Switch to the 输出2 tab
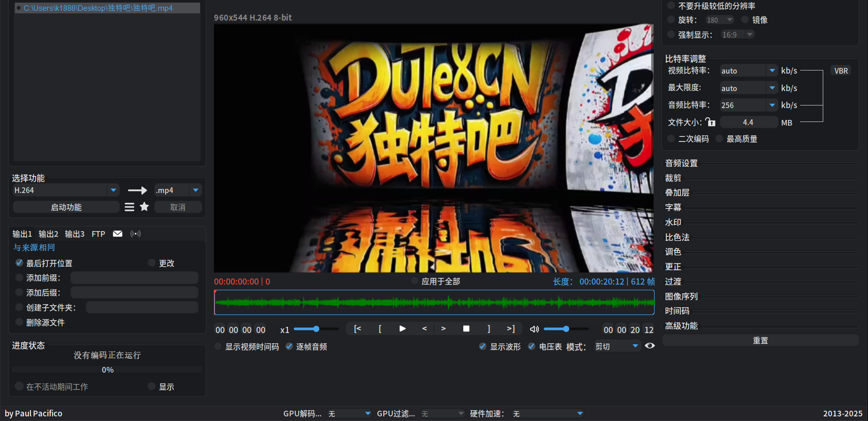868x421 pixels. tap(48, 234)
